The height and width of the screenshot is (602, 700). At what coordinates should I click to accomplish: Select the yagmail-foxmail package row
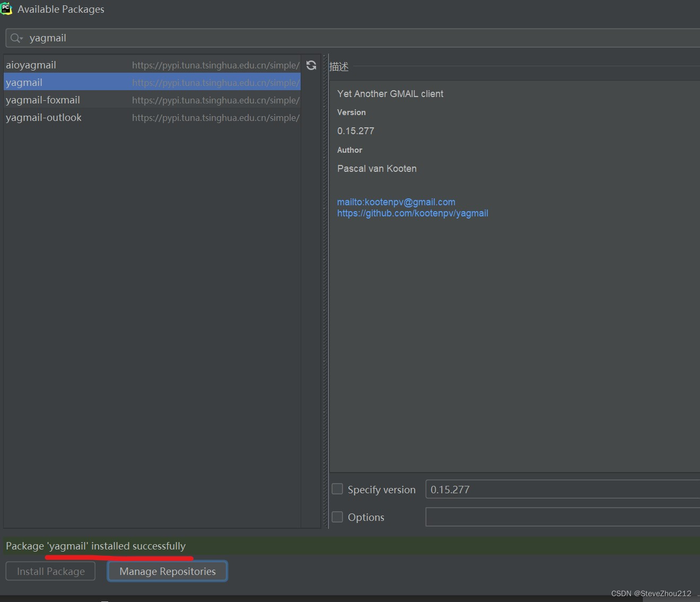[x=152, y=100]
